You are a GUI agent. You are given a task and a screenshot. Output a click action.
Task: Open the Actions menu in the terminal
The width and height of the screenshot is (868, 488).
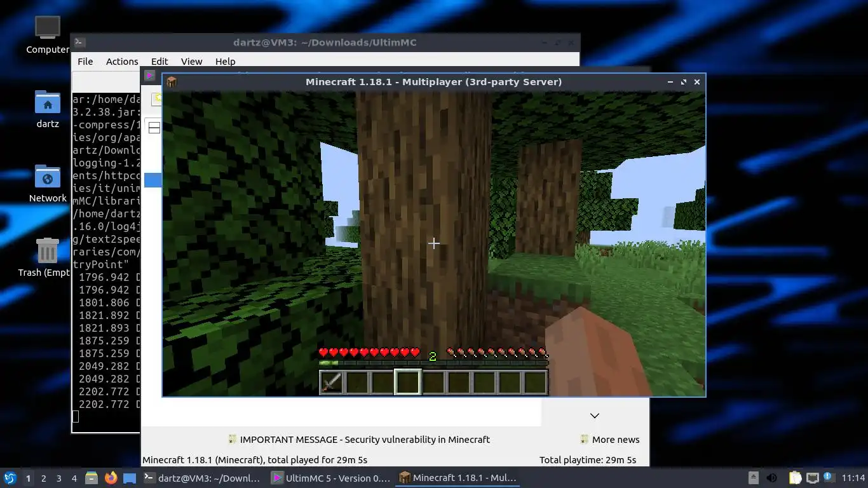tap(122, 62)
